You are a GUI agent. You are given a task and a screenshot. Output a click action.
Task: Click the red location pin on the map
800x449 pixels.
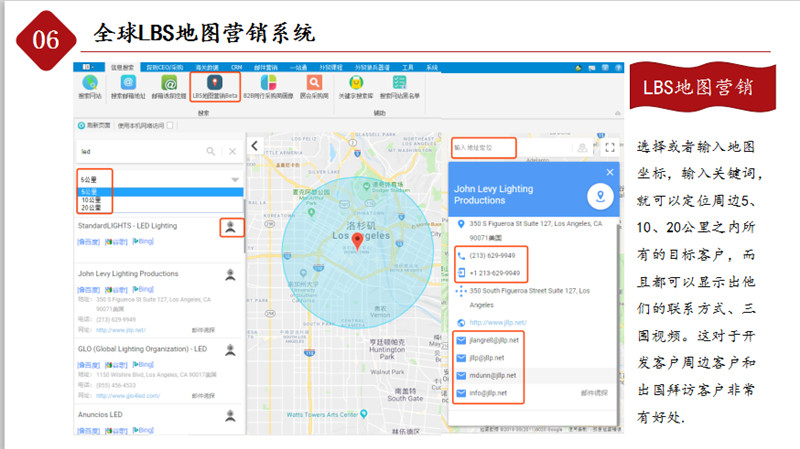coord(358,240)
